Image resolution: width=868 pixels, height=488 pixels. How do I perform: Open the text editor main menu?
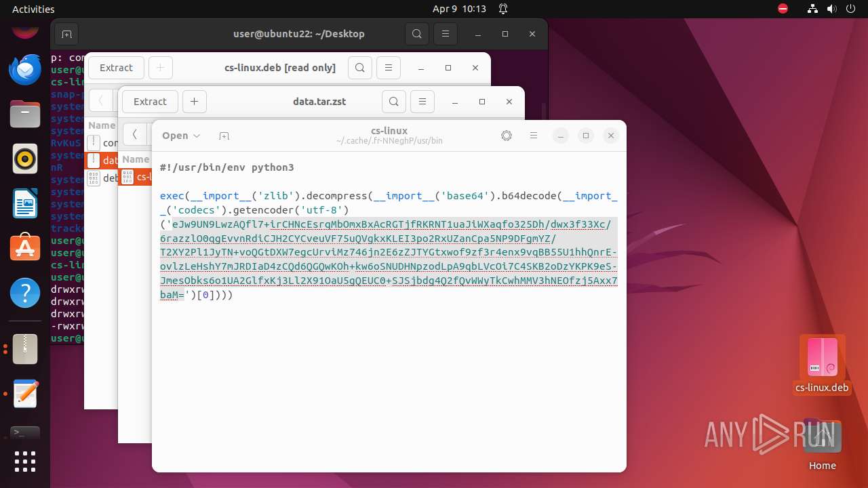point(534,136)
